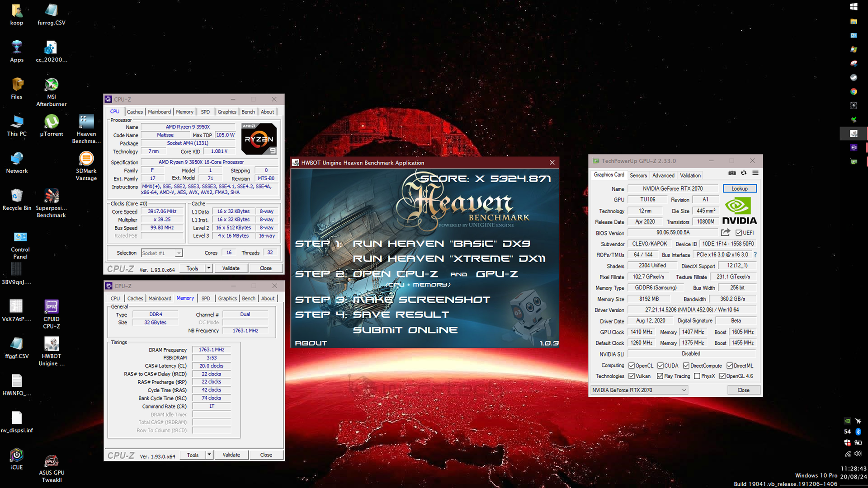Click the speaker volume tray icon
This screenshot has width=868, height=488.
(858, 453)
